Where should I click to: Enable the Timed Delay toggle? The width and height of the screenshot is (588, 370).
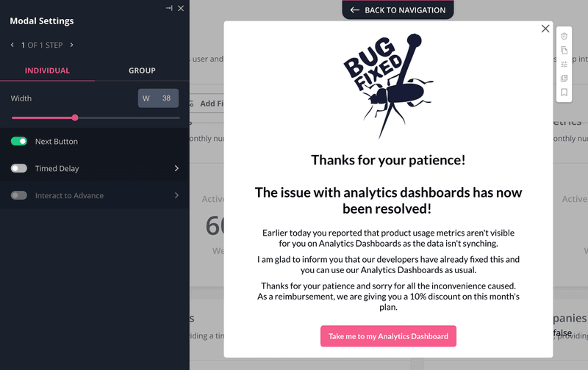19,168
